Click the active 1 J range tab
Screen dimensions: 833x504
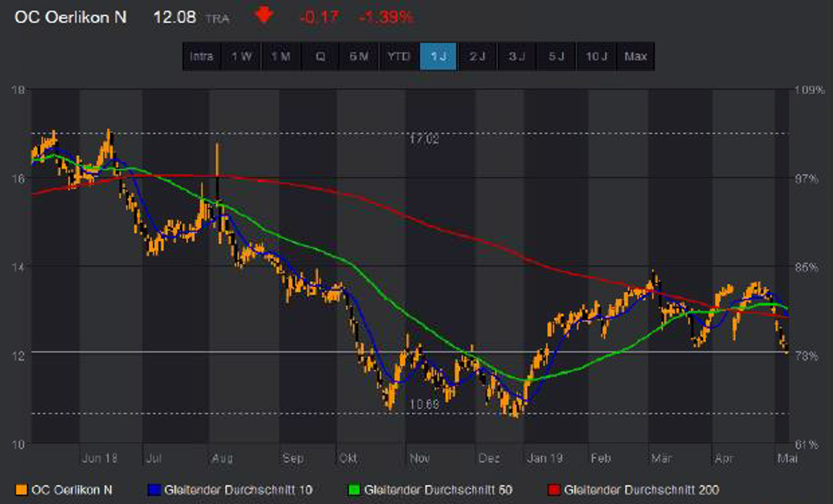tap(438, 57)
